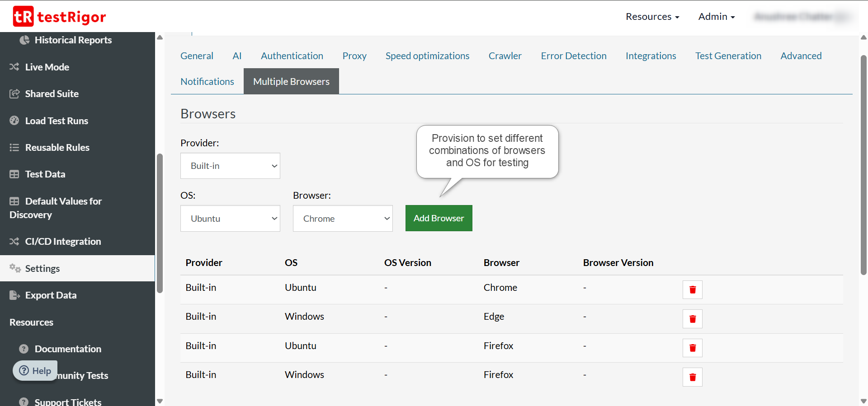Remove the Windows Firefox browser entry

coord(692,377)
